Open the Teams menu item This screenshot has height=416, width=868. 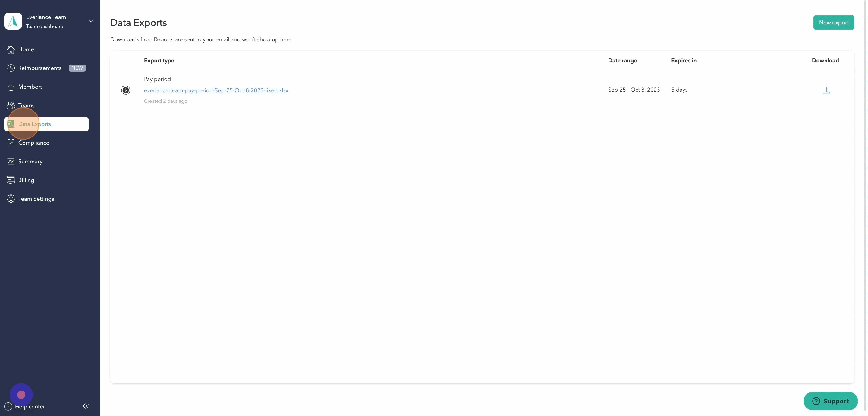click(26, 106)
